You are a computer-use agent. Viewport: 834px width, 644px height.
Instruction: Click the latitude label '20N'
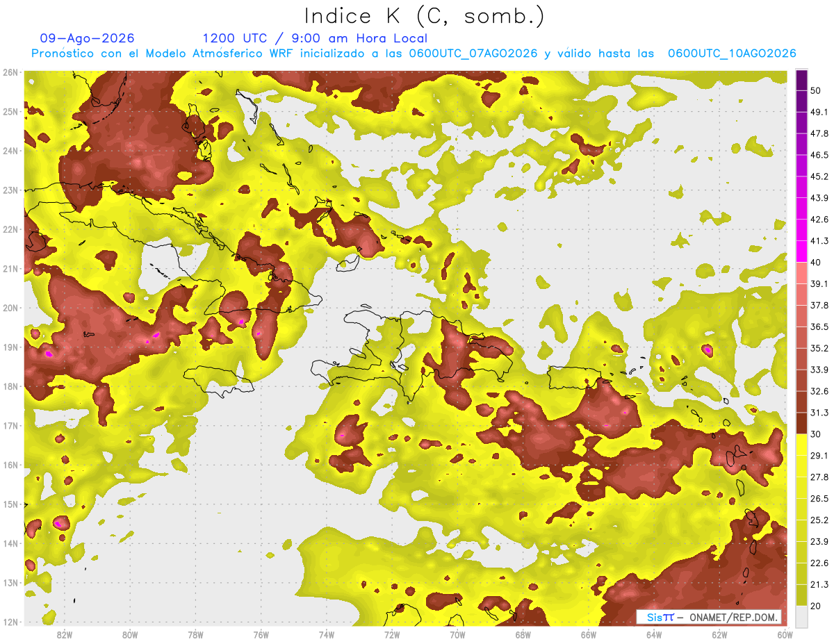pyautogui.click(x=10, y=308)
